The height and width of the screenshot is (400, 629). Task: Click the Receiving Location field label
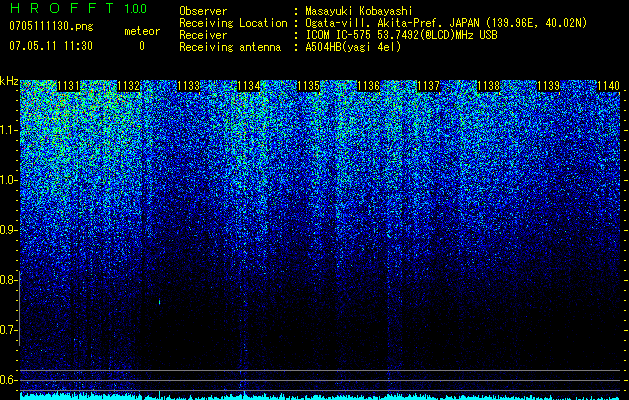(233, 23)
